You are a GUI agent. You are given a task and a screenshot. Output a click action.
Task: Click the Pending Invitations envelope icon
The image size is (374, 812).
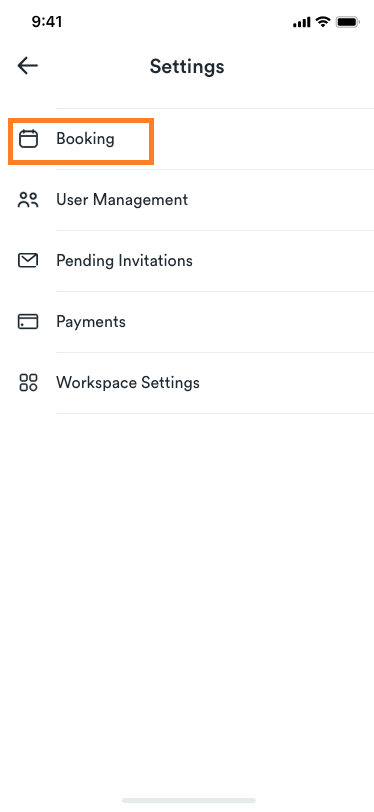(x=28, y=260)
